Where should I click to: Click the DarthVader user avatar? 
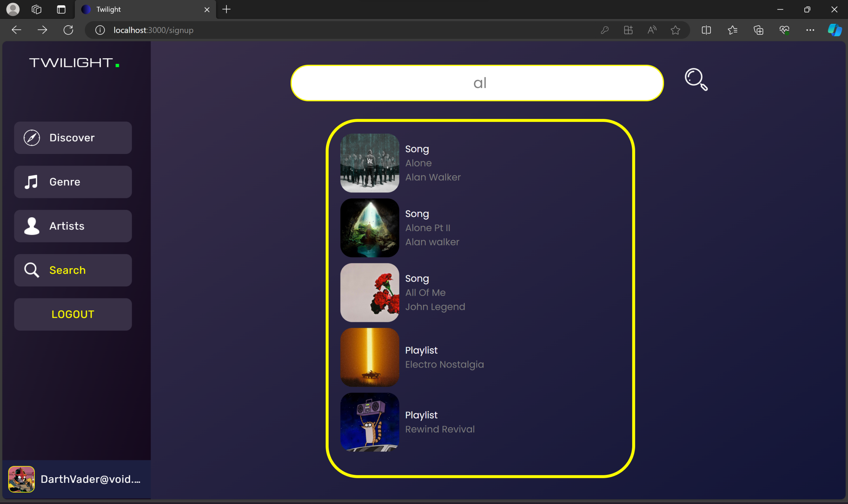coord(21,479)
